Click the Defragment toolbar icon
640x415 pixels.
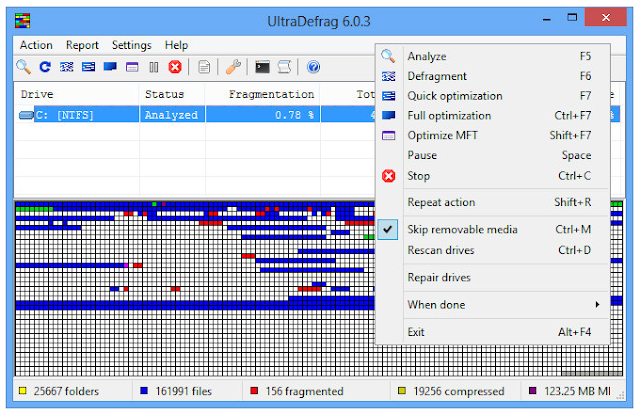point(67,67)
